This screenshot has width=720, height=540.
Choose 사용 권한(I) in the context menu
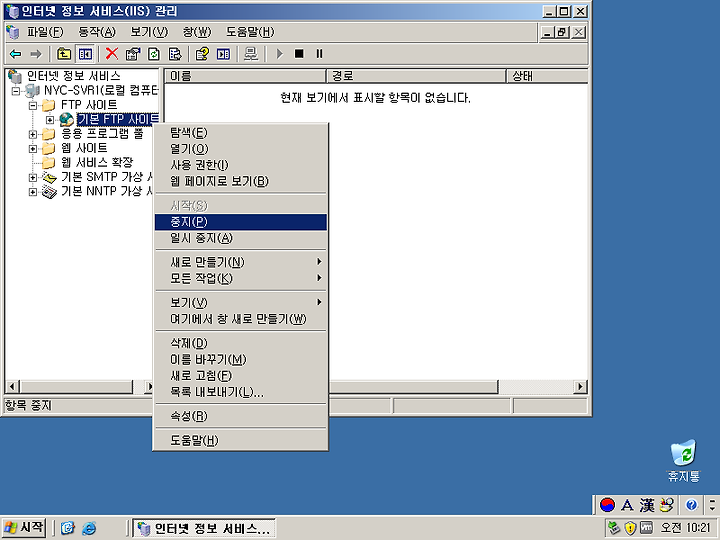[x=241, y=165]
